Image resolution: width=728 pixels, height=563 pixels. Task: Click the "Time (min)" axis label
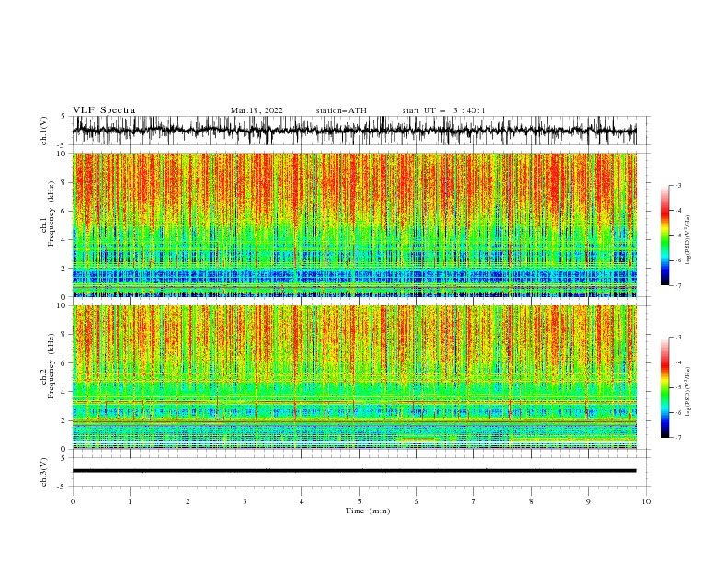point(368,511)
